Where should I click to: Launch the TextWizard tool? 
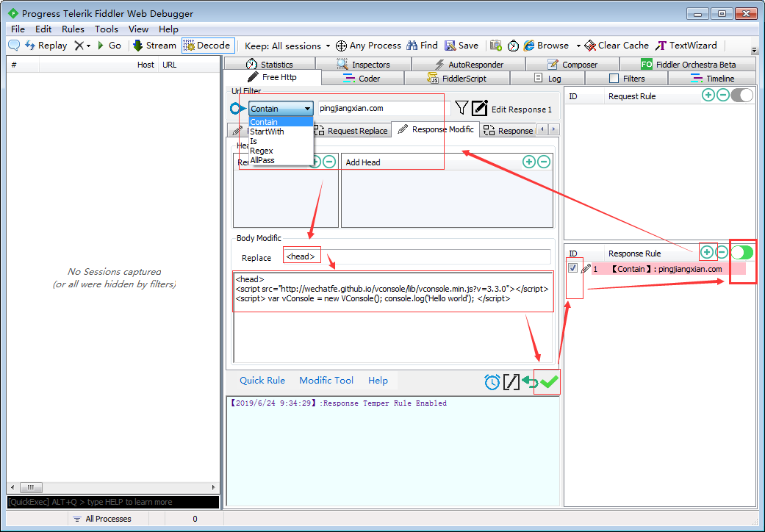pyautogui.click(x=686, y=46)
